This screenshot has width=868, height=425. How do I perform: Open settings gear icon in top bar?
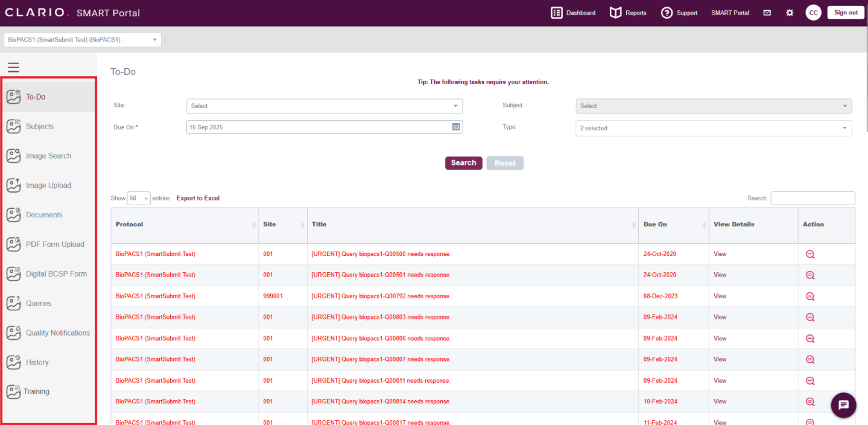[790, 13]
